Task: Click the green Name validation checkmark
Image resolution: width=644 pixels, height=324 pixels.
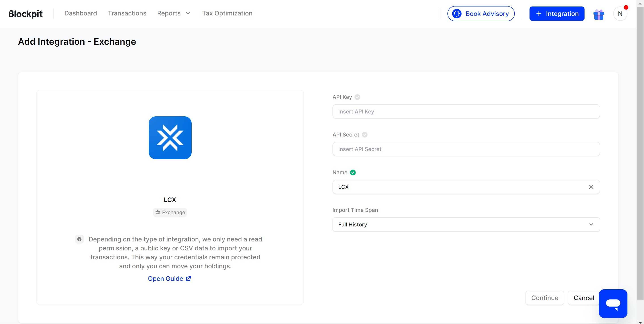Action: 353,172
